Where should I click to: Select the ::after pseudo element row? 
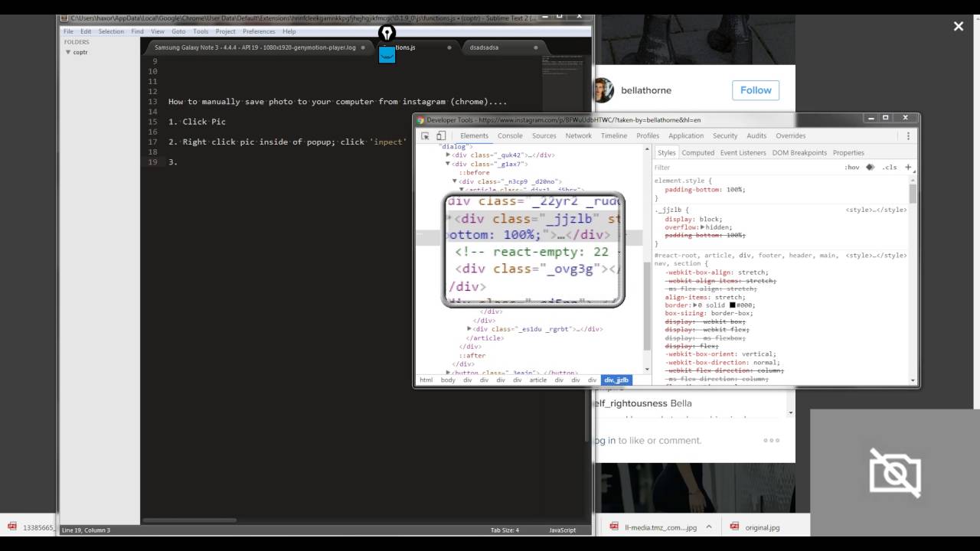472,355
